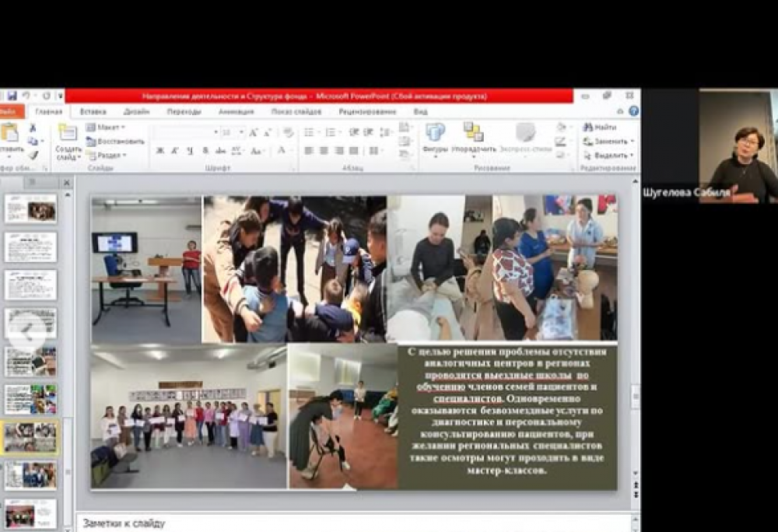778x532 pixels.
Task: Undo the last action
Action: tap(26, 96)
